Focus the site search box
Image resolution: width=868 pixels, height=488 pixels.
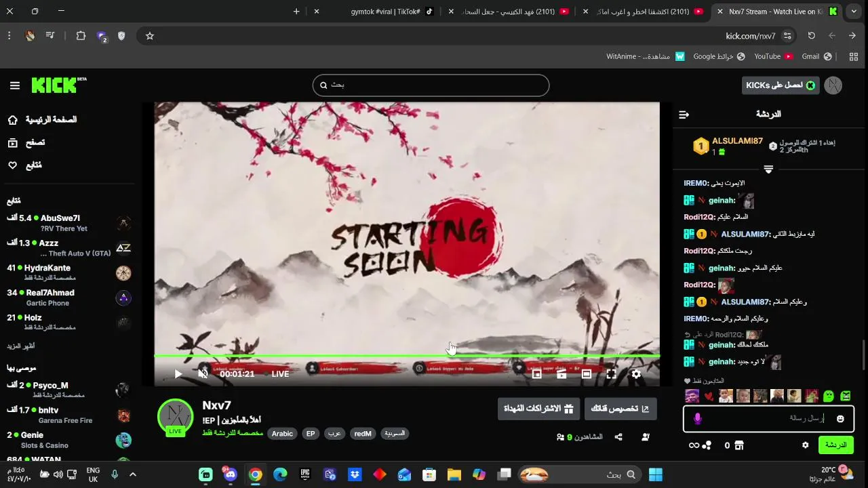coord(431,85)
